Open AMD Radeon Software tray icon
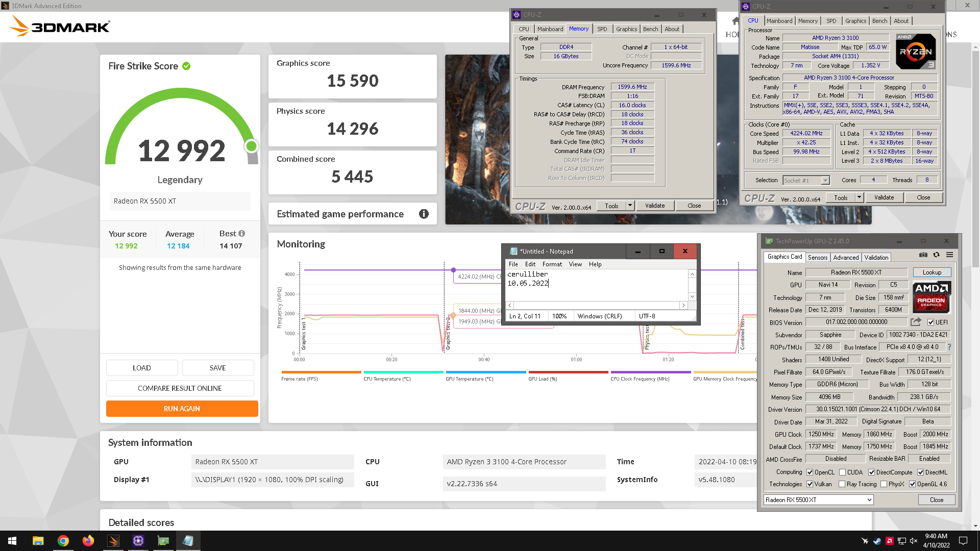The width and height of the screenshot is (980, 551). pos(889,541)
